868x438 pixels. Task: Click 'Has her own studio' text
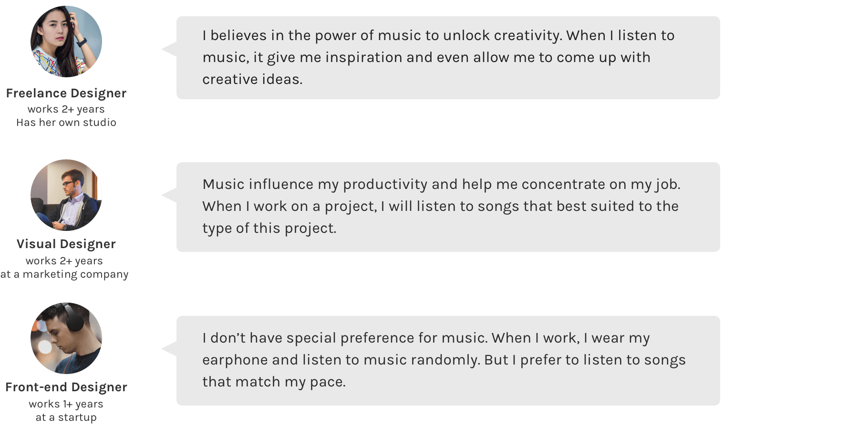pos(66,123)
